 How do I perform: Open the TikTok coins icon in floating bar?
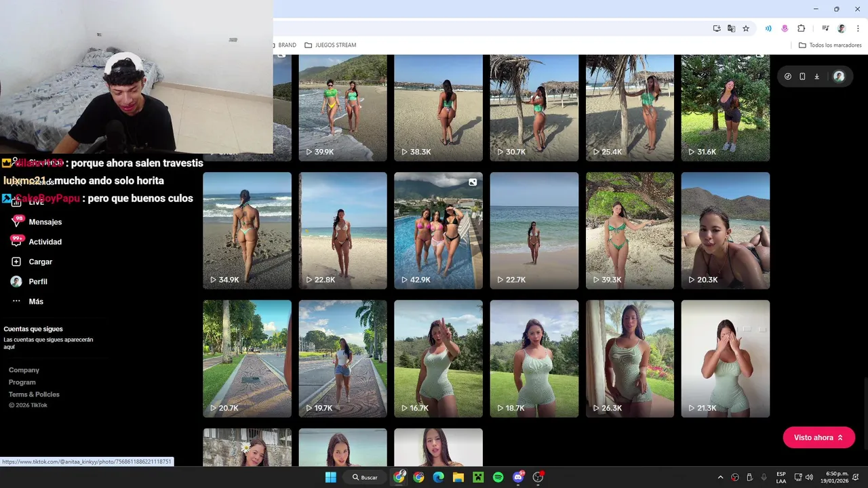click(787, 77)
